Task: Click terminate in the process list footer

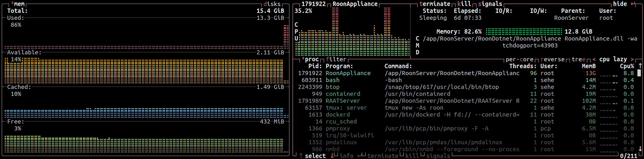Action: click(383, 156)
